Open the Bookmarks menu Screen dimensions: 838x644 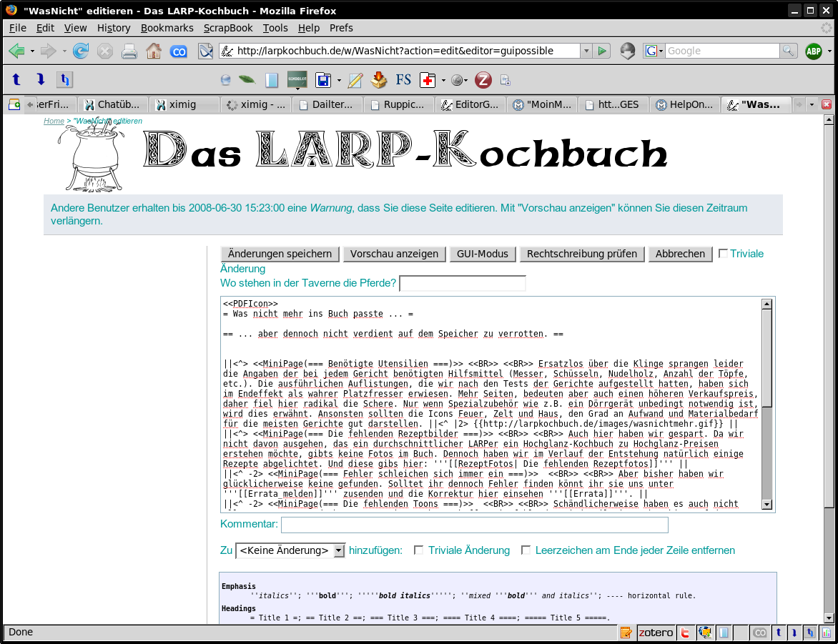click(167, 28)
